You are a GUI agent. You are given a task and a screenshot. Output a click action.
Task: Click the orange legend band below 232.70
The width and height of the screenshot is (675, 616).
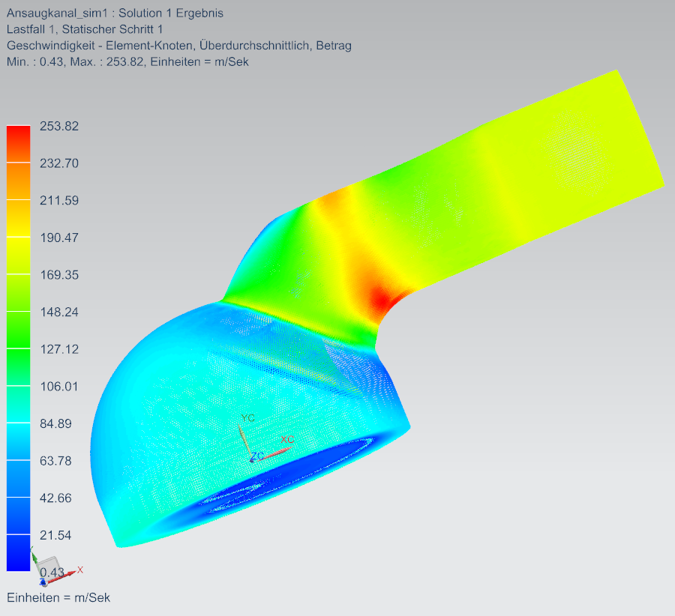point(18,181)
